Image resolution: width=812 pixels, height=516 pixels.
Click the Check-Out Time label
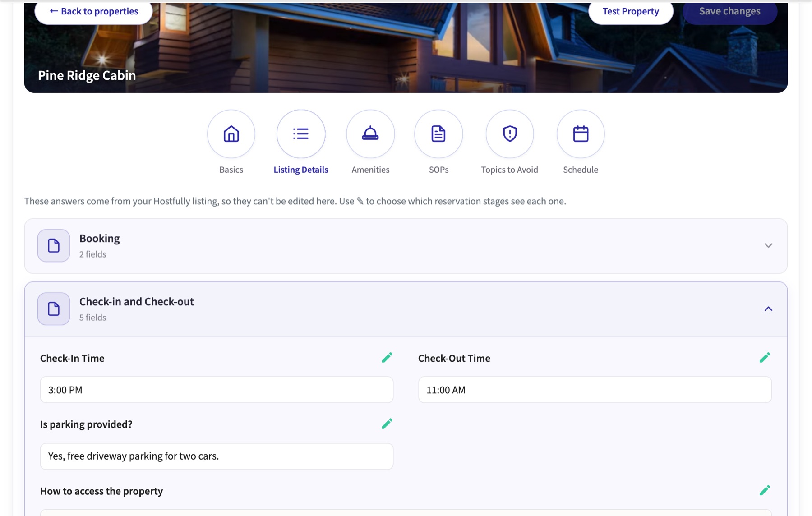click(454, 358)
